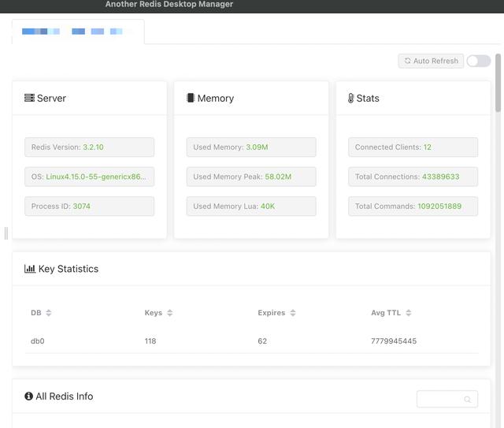The image size is (504, 428).
Task: Toggle the Auto Refresh switch on
Action: (x=479, y=61)
